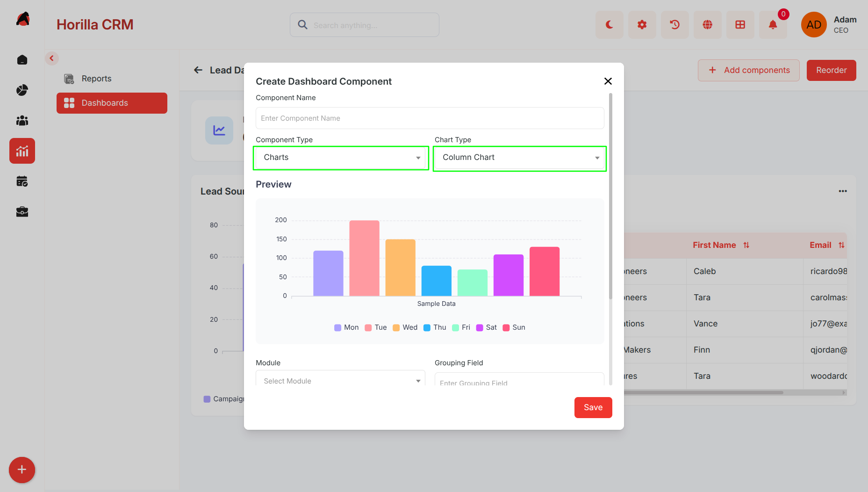Click Horilla CRM title link
The height and width of the screenshot is (492, 868).
coord(95,25)
